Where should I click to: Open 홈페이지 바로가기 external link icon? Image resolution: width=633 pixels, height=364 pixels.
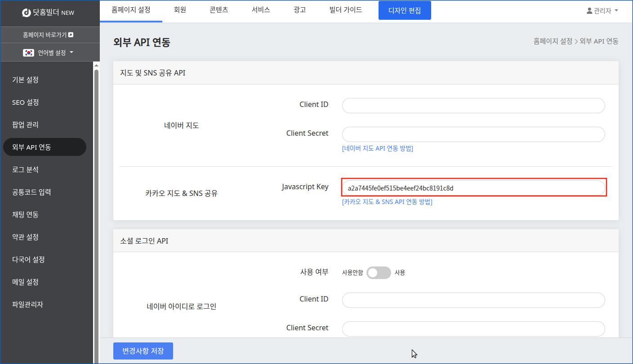71,35
